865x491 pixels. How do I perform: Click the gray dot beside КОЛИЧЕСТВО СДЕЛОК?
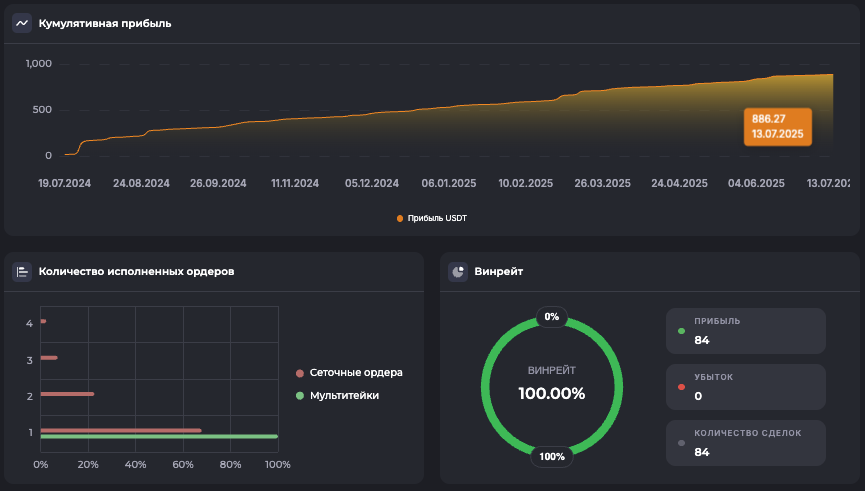pos(682,442)
